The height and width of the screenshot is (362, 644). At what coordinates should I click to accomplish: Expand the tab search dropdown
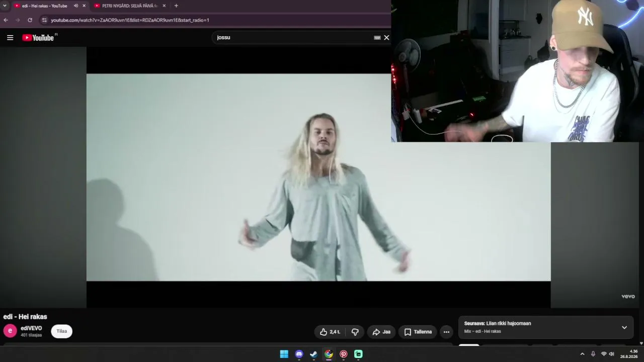coord(5,6)
